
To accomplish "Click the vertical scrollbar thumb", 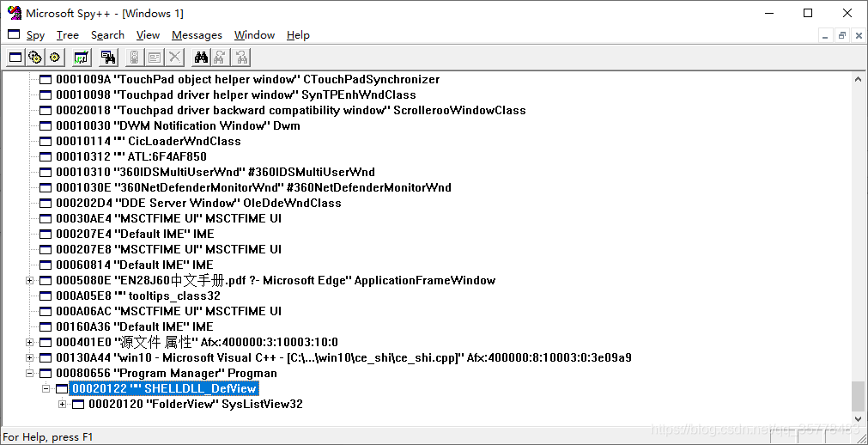I will pos(858,396).
